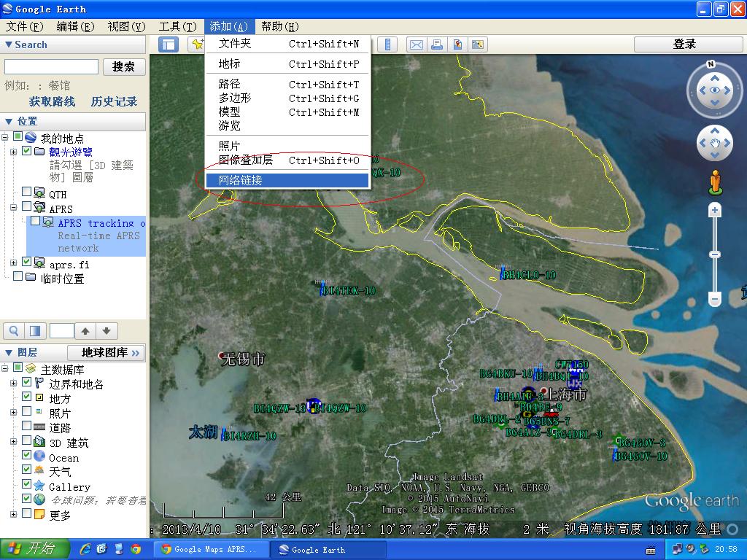Click the email envelope toolbar icon
Viewport: 747px width, 560px height.
(416, 44)
